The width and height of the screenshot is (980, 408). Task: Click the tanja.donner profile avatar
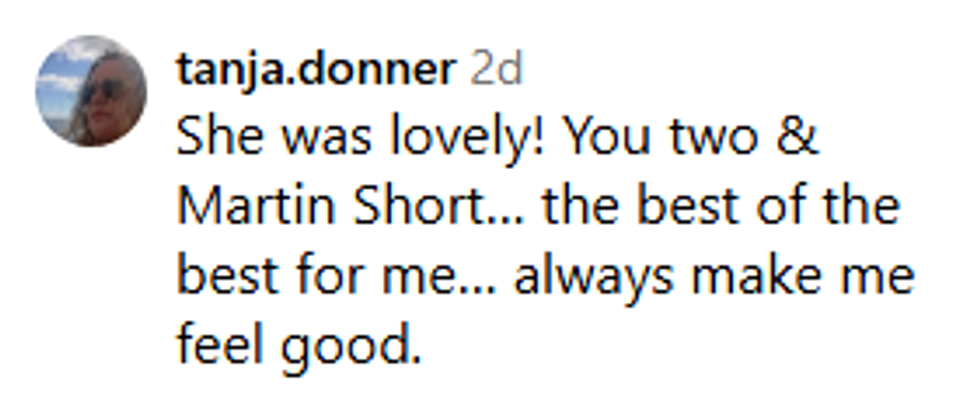coord(91,91)
